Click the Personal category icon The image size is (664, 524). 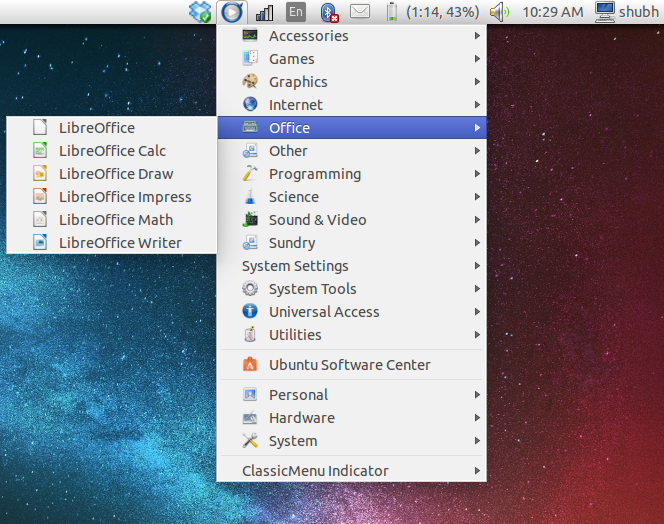250,394
